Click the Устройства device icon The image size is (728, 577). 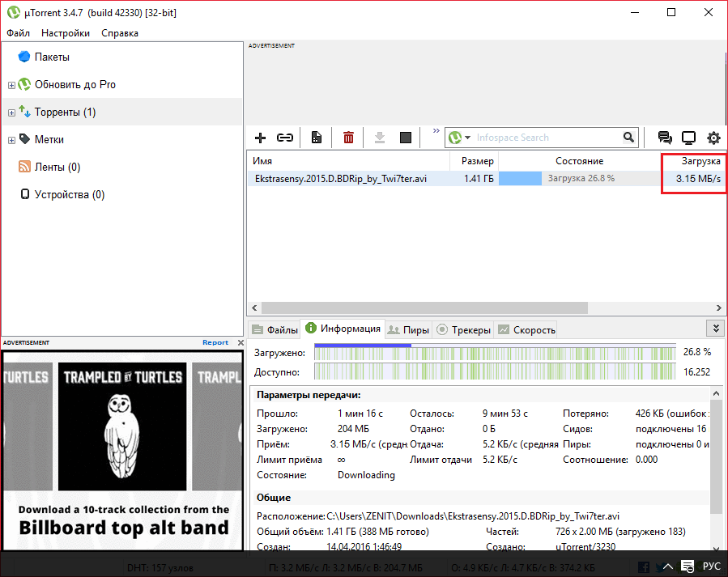[x=24, y=194]
